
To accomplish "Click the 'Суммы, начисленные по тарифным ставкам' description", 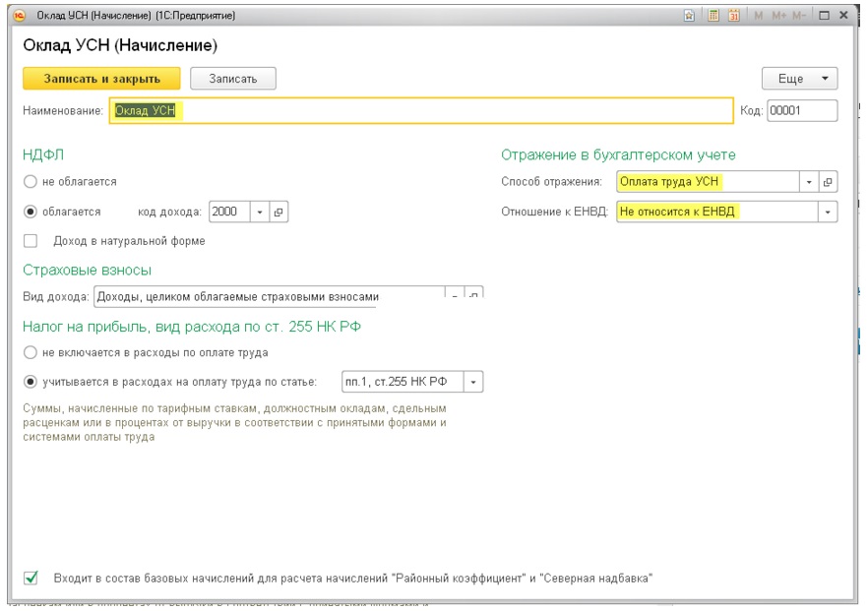I will point(234,423).
